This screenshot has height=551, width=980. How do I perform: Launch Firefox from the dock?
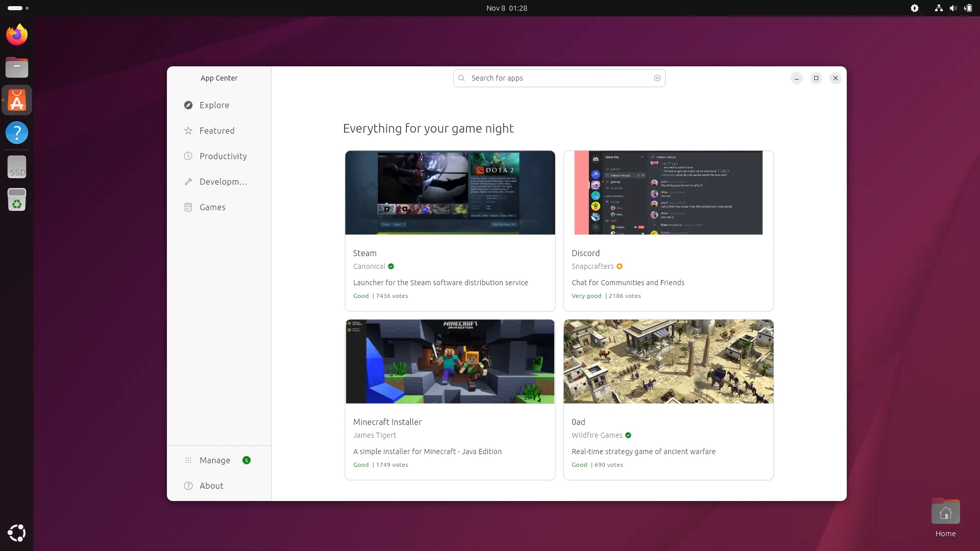tap(16, 34)
